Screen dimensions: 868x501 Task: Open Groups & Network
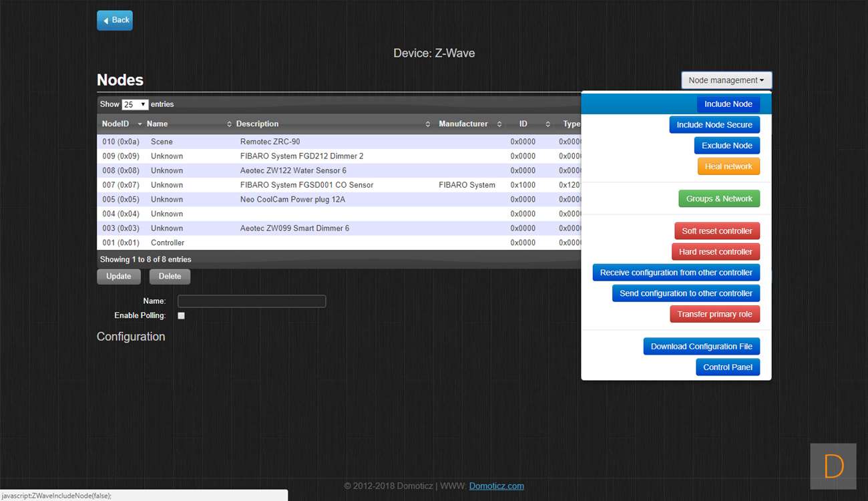(x=718, y=198)
